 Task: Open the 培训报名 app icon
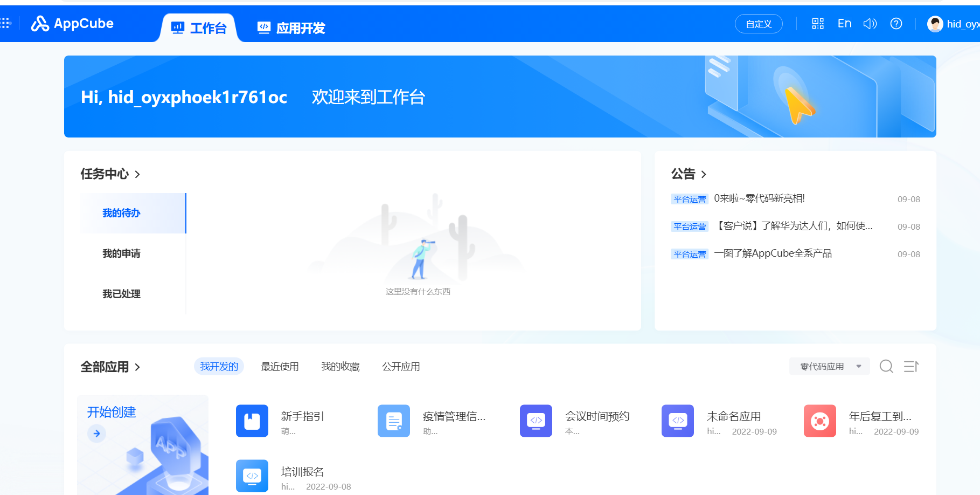coord(252,476)
